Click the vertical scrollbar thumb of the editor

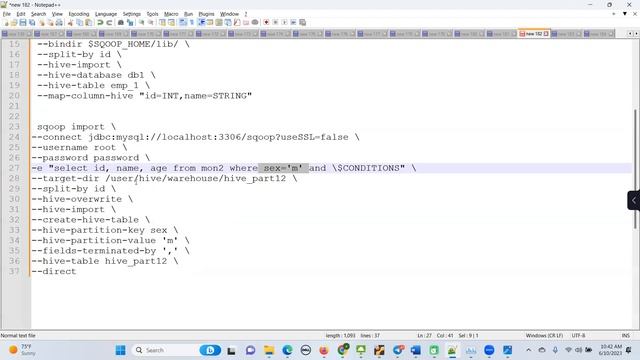635,169
